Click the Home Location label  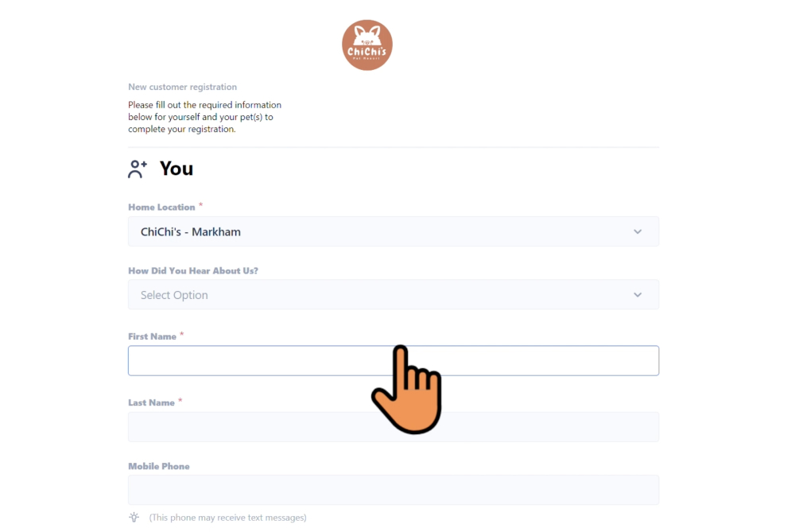tap(161, 208)
